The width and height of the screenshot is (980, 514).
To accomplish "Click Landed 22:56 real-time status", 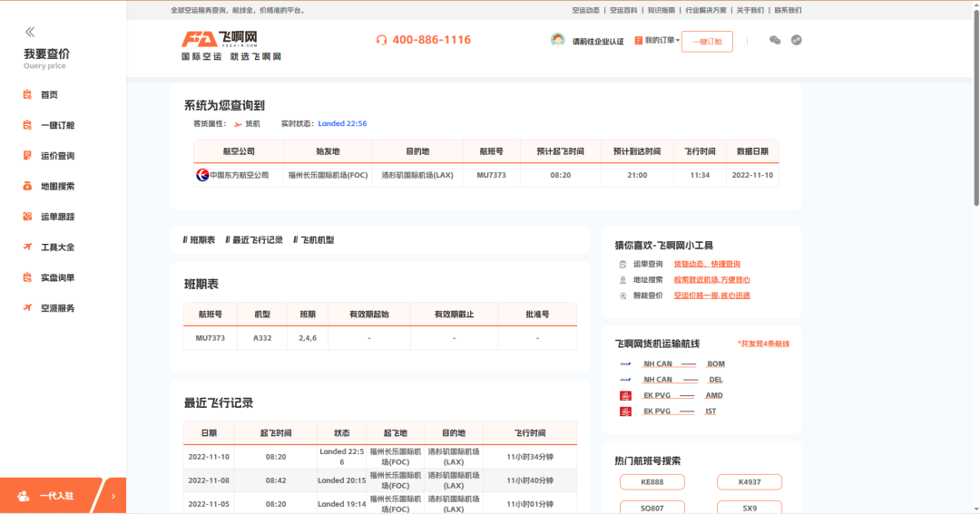I will 342,123.
